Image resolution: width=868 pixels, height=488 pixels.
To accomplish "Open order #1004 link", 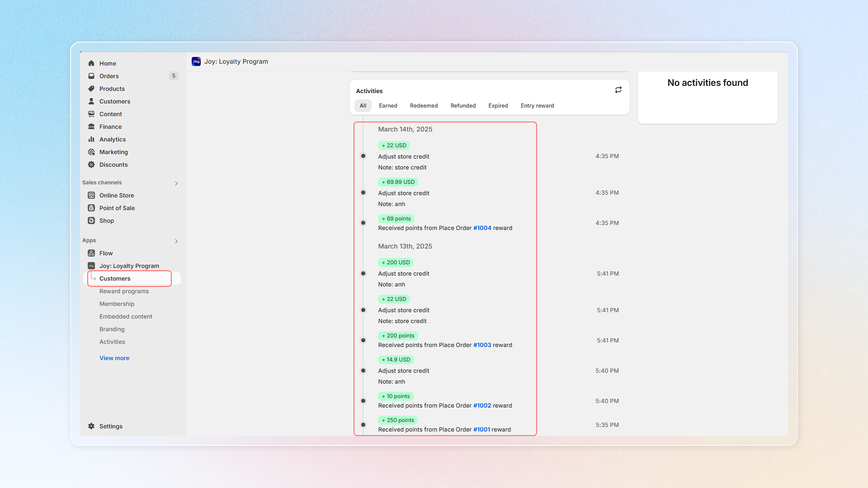I will click(x=482, y=228).
